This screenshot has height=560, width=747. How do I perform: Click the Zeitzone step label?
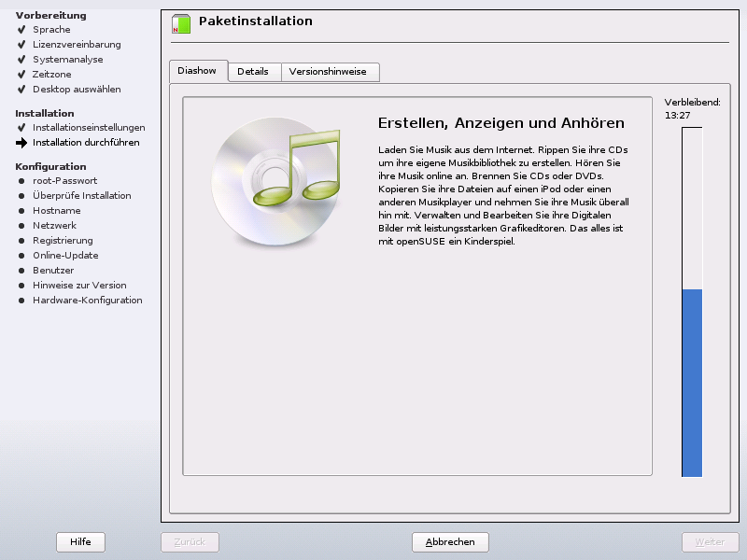[x=52, y=75]
